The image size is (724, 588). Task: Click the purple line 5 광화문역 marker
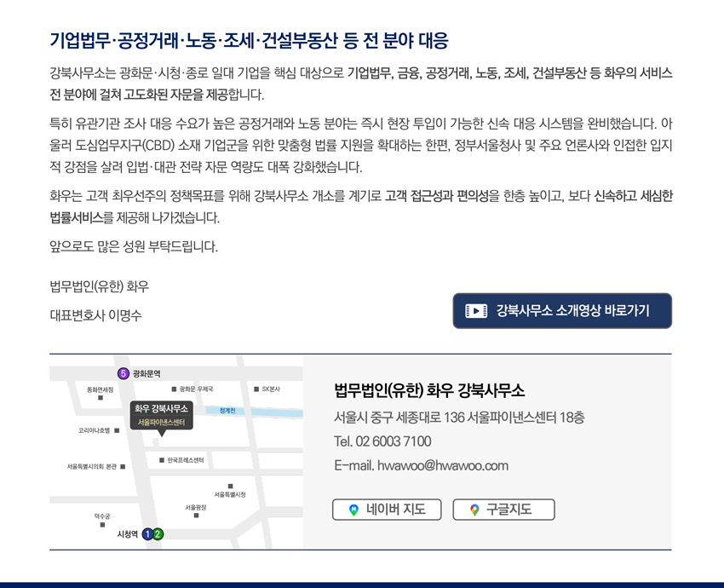point(124,373)
